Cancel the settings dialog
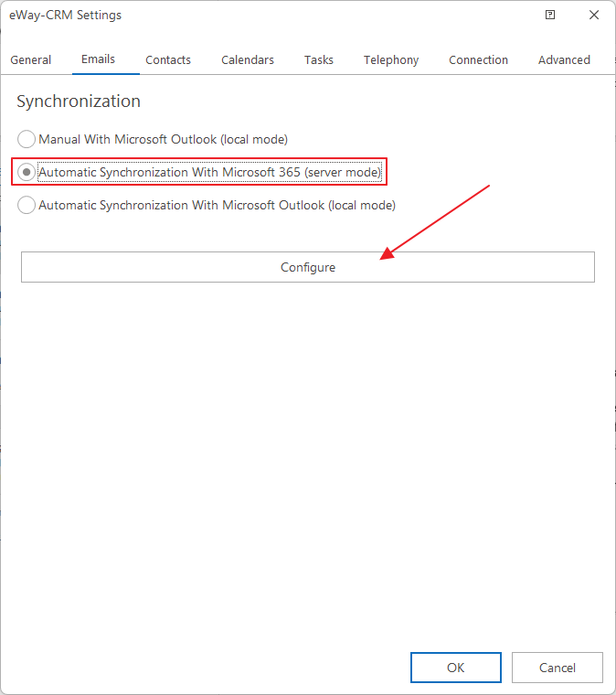 pyautogui.click(x=558, y=668)
